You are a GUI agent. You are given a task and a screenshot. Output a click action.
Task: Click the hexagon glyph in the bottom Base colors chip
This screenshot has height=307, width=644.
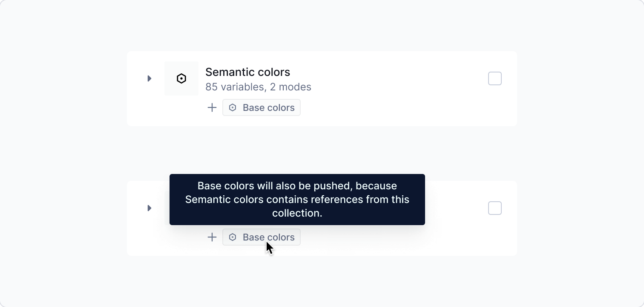point(232,237)
